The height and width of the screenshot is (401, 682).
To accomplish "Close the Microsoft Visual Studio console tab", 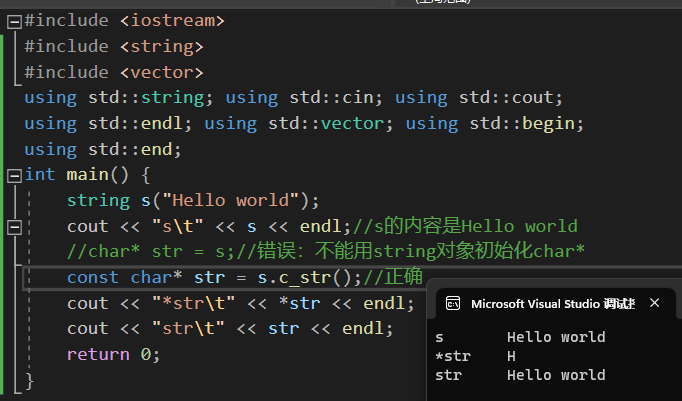I will coord(654,303).
